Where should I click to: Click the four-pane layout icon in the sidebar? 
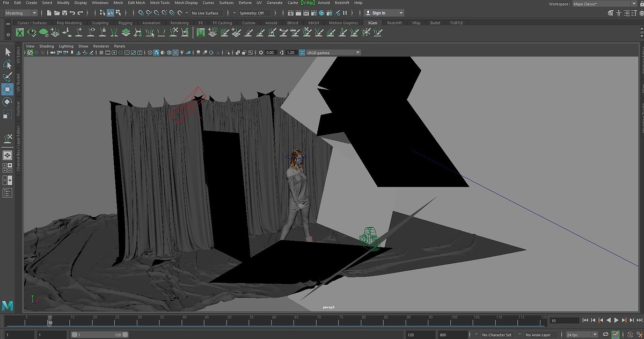pos(8,168)
